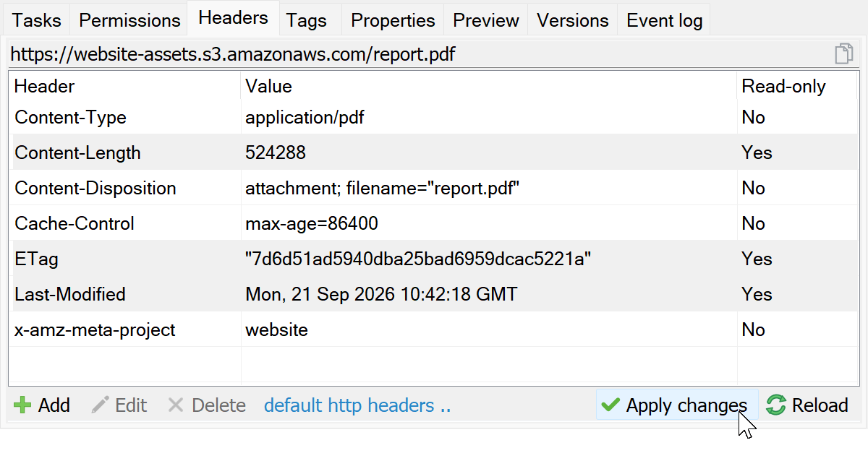The image size is (868, 461).
Task: Select the x-amz-meta-project header name
Action: [x=95, y=330]
